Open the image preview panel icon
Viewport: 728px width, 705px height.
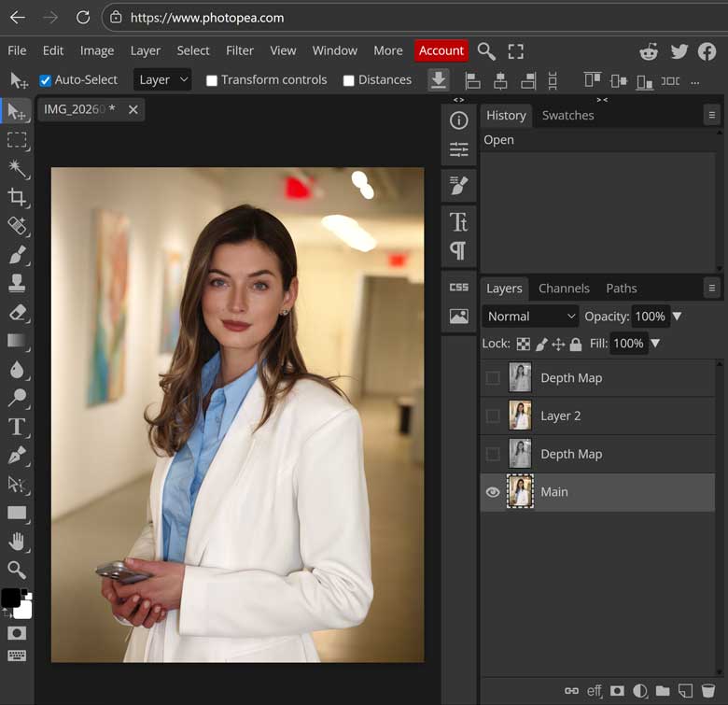[x=458, y=317]
